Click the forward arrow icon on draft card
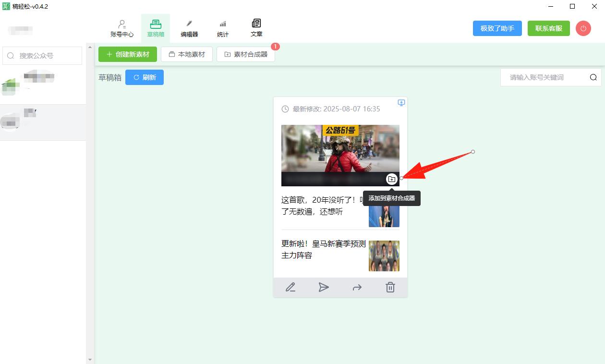Image resolution: width=605 pixels, height=364 pixels. 357,287
